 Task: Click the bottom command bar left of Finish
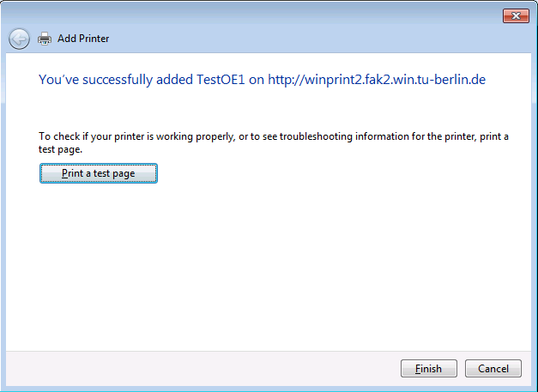[x=203, y=368]
